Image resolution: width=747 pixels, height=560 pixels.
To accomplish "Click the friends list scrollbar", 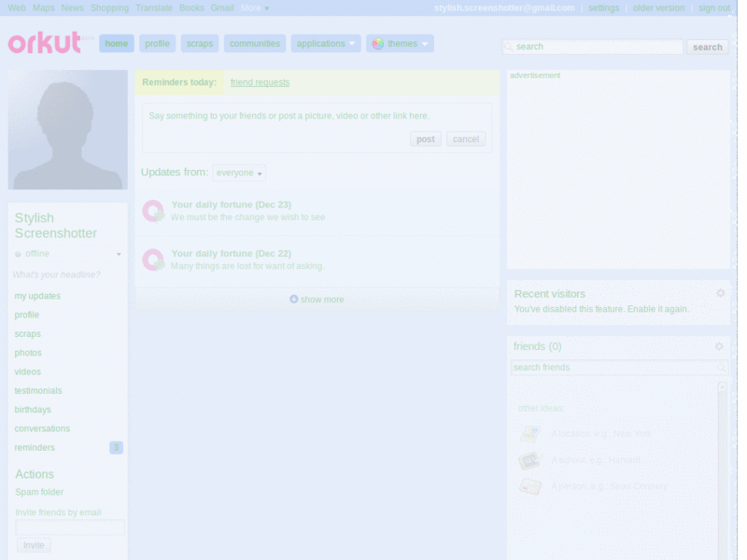I will pyautogui.click(x=722, y=469).
